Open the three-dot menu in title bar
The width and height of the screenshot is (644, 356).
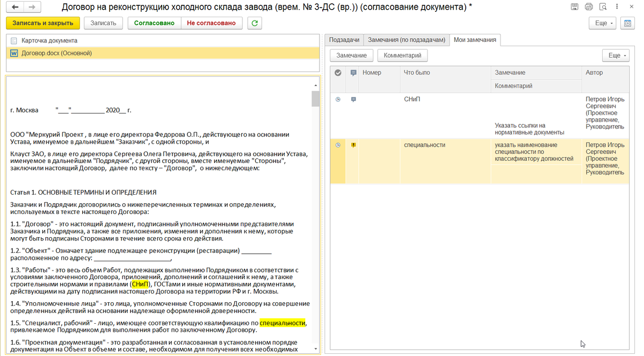617,6
